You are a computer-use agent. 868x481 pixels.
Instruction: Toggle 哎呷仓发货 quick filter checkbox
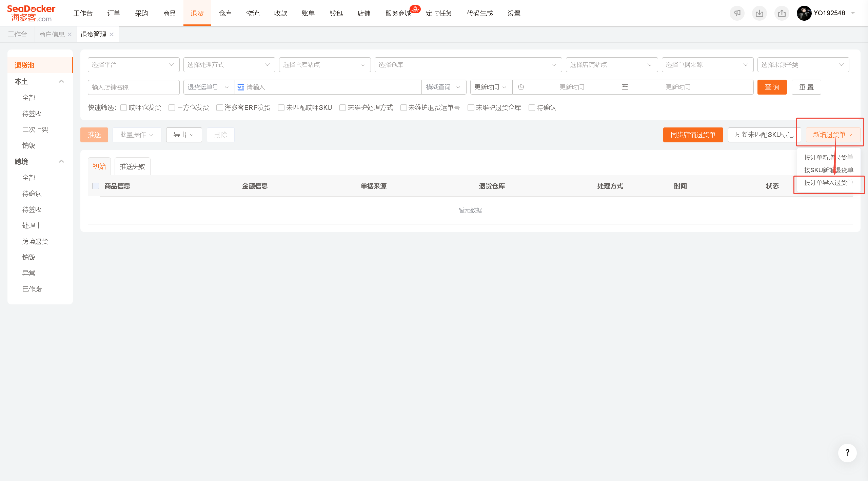[x=124, y=107]
